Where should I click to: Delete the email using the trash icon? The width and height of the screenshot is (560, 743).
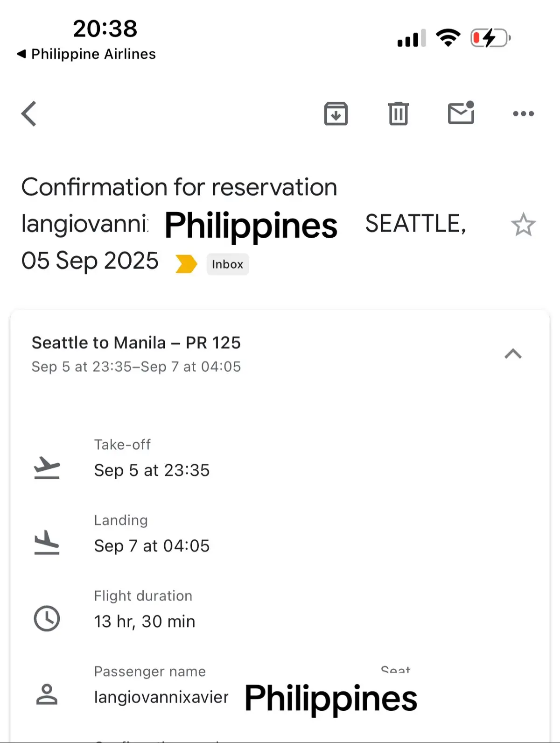click(398, 113)
